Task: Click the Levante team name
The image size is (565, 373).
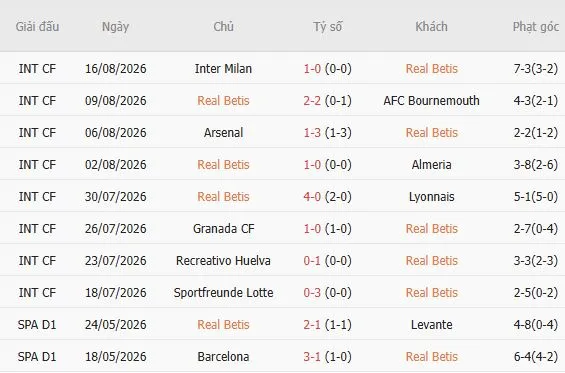Action: (x=431, y=325)
